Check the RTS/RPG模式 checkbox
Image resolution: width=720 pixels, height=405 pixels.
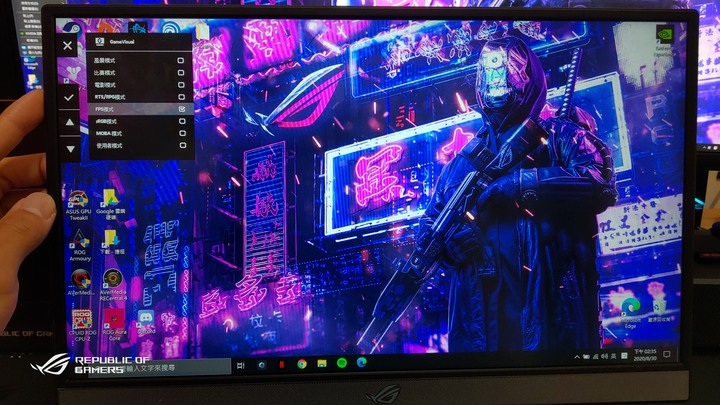click(x=181, y=97)
